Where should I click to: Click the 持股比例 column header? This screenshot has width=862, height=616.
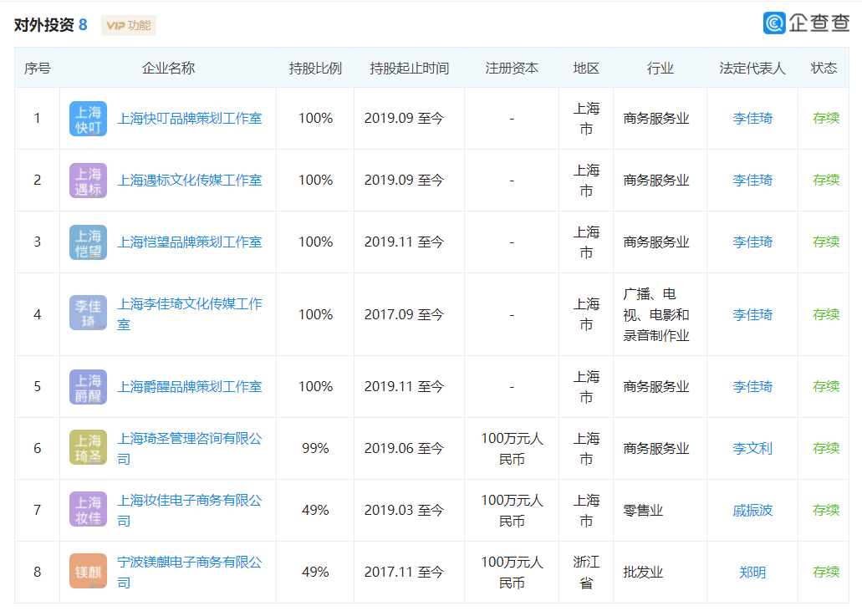[315, 69]
